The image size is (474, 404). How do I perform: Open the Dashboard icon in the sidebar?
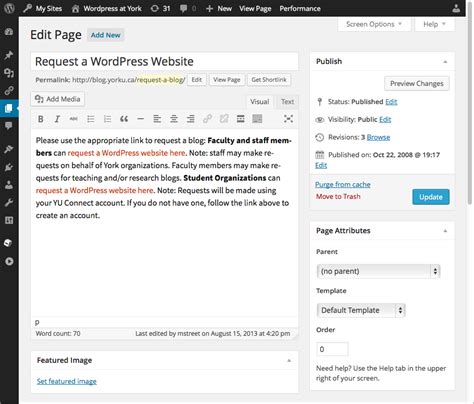point(9,32)
